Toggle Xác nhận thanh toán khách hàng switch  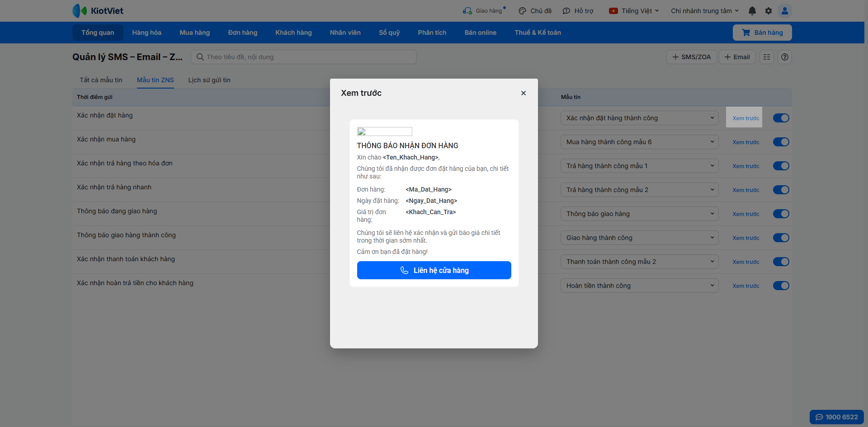pos(781,262)
